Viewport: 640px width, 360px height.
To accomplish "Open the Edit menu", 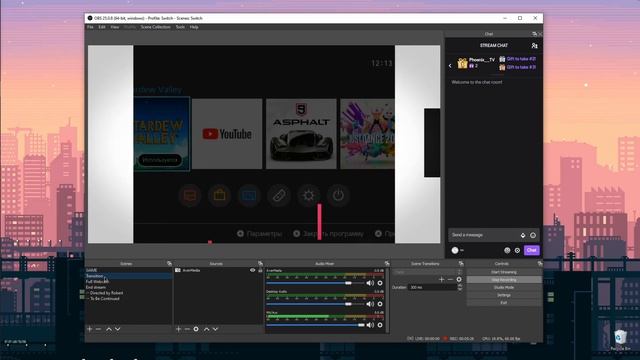I will pos(102,27).
